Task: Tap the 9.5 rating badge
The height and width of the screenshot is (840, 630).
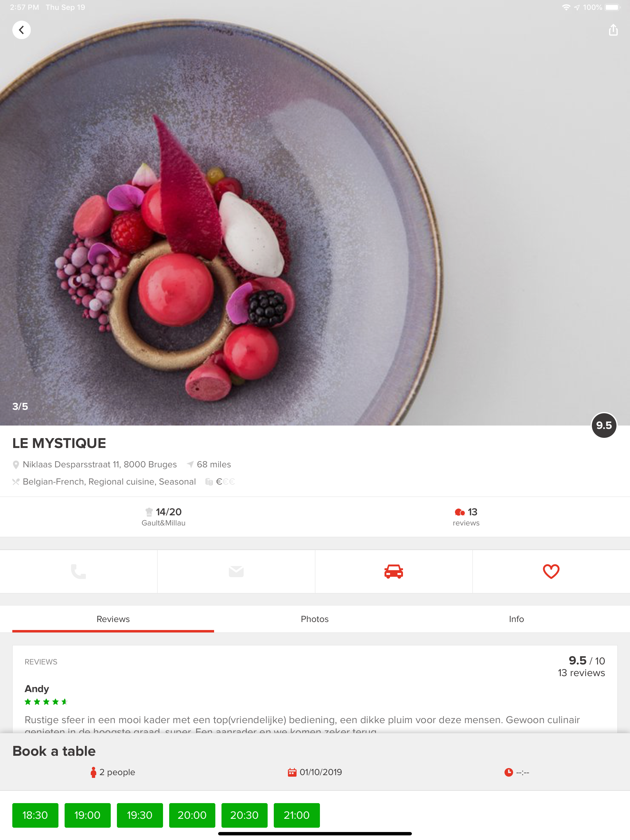Action: tap(604, 425)
